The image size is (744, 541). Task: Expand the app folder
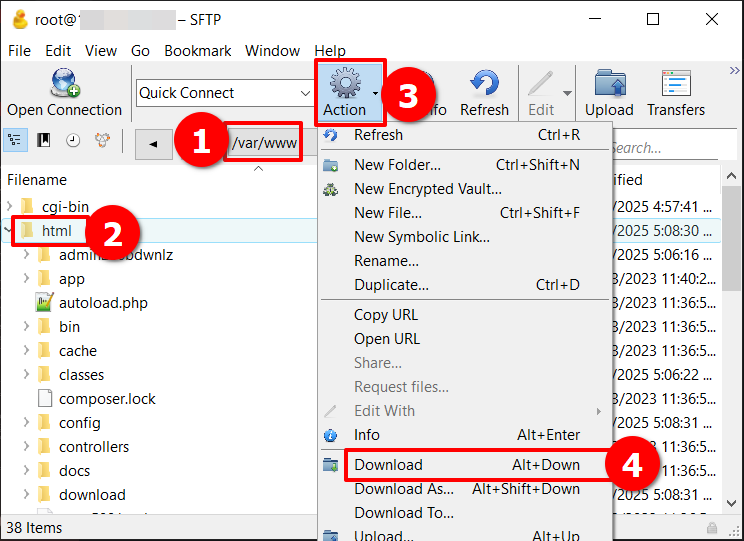tap(27, 279)
